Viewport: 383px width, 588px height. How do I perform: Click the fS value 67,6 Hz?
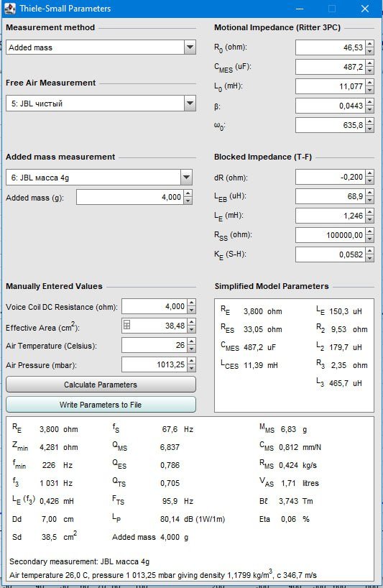[x=177, y=429]
